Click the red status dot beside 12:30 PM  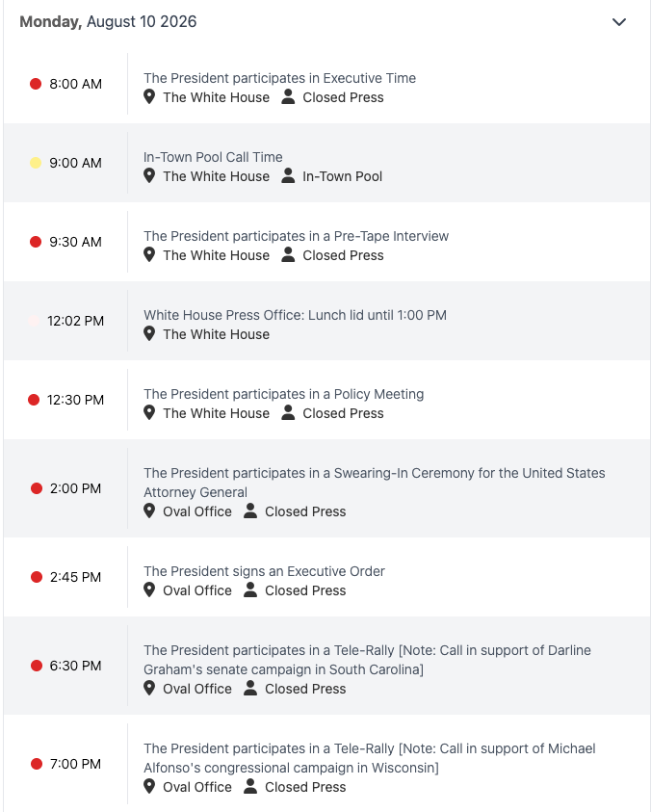pyautogui.click(x=34, y=400)
